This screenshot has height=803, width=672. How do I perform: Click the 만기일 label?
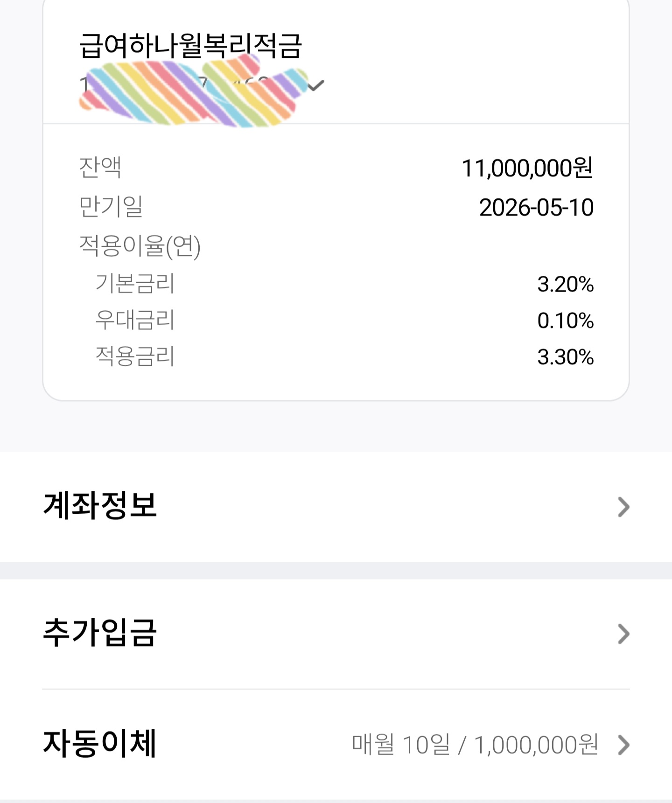coord(111,206)
